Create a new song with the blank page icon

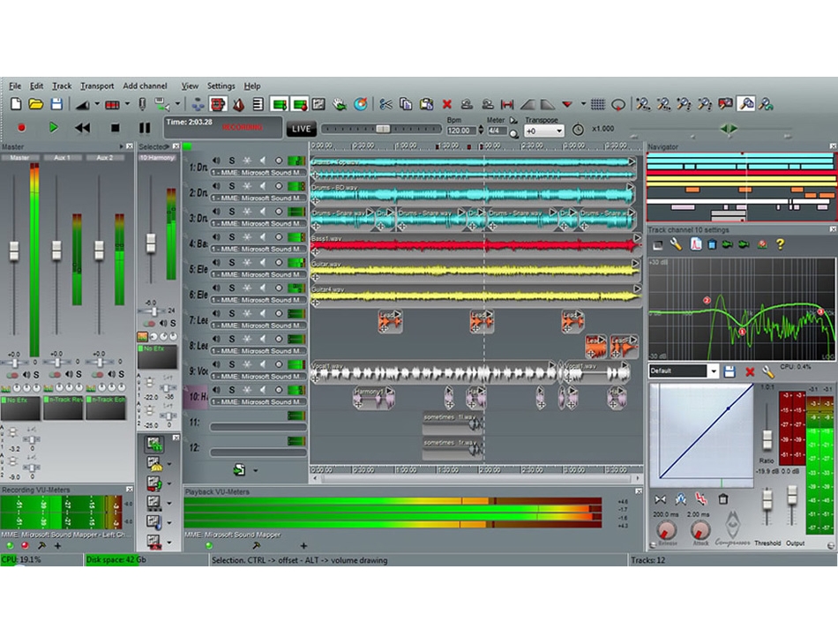click(x=16, y=104)
